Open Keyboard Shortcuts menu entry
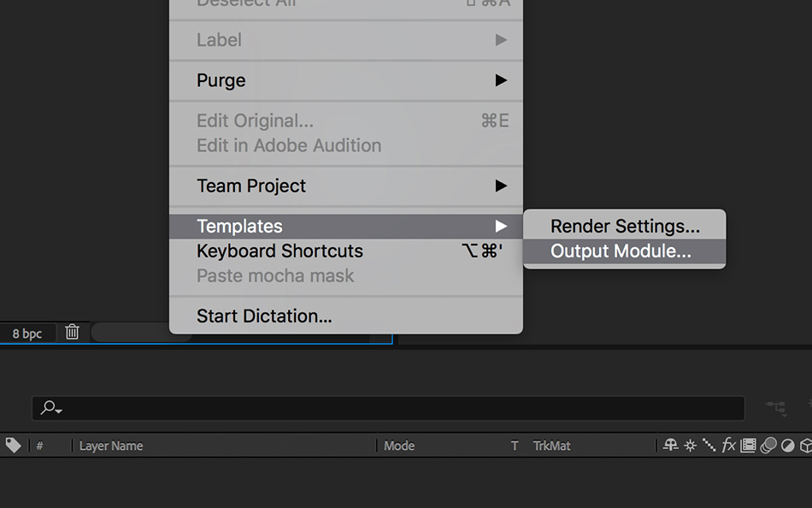 tap(280, 251)
